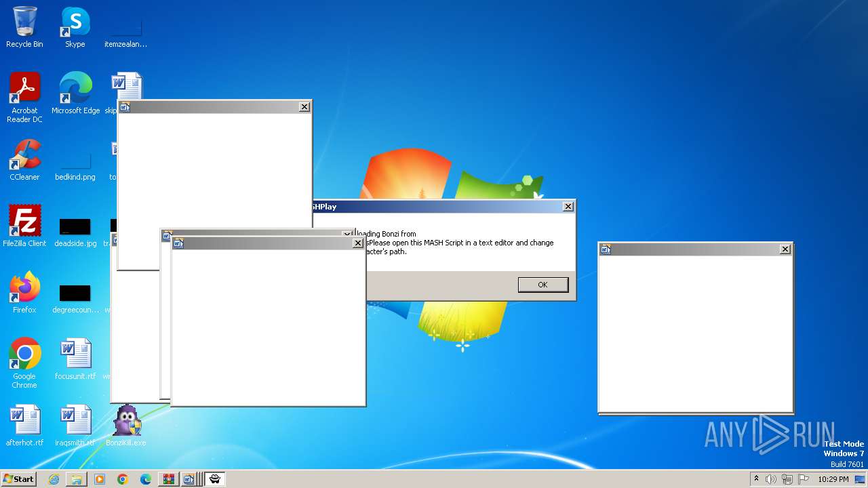868x488 pixels.
Task: Click the error message text in MASHPlay dialog
Action: click(454, 243)
